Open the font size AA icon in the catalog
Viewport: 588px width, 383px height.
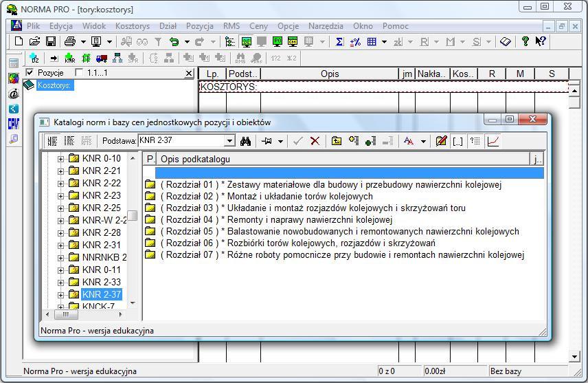point(409,141)
